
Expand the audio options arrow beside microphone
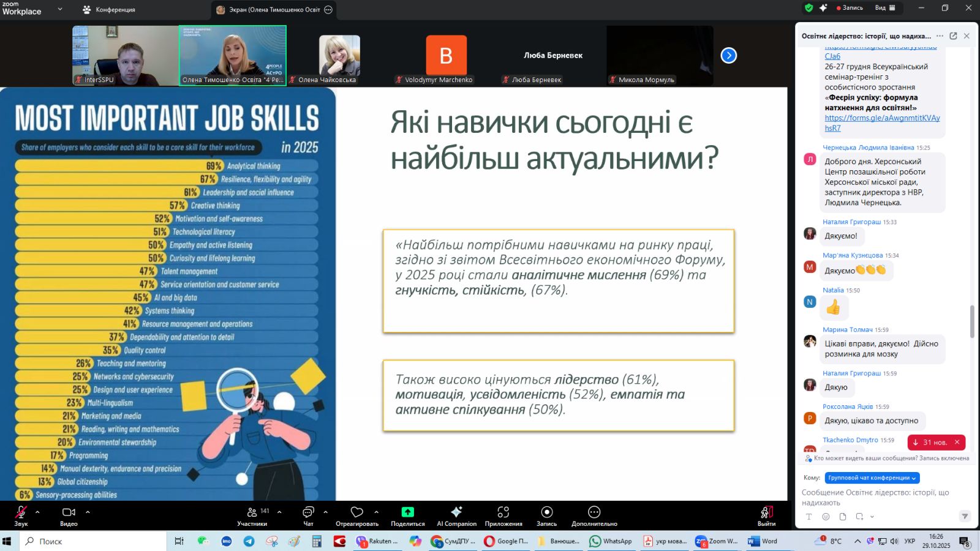point(37,512)
